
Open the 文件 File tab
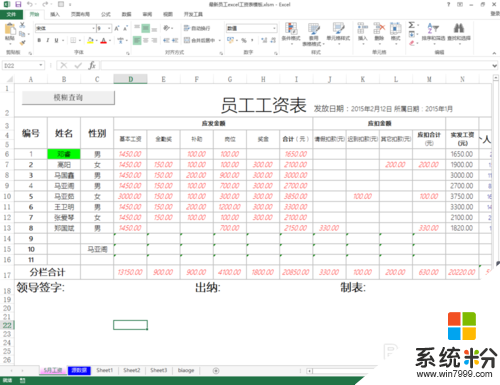coord(11,14)
